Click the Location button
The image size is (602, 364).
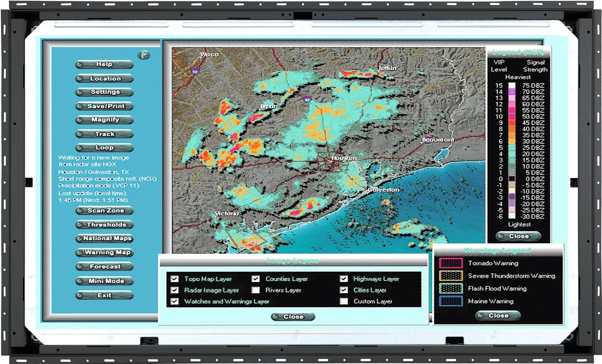[x=105, y=79]
